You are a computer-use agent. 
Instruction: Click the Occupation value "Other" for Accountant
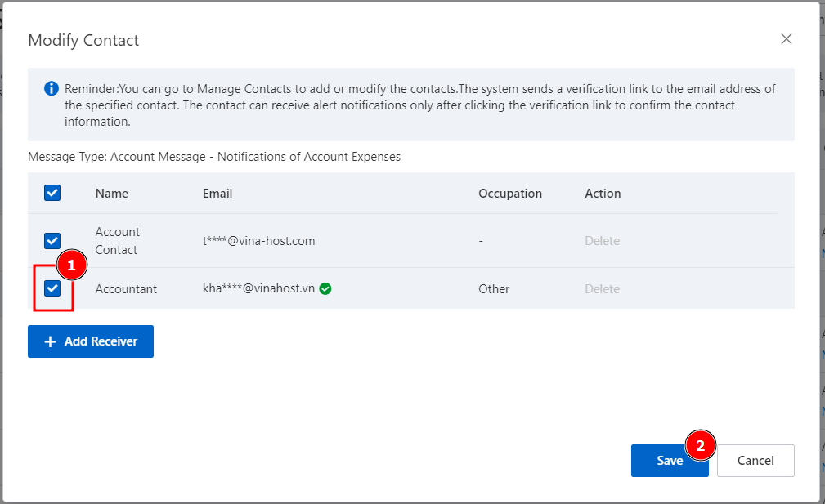[x=494, y=289]
